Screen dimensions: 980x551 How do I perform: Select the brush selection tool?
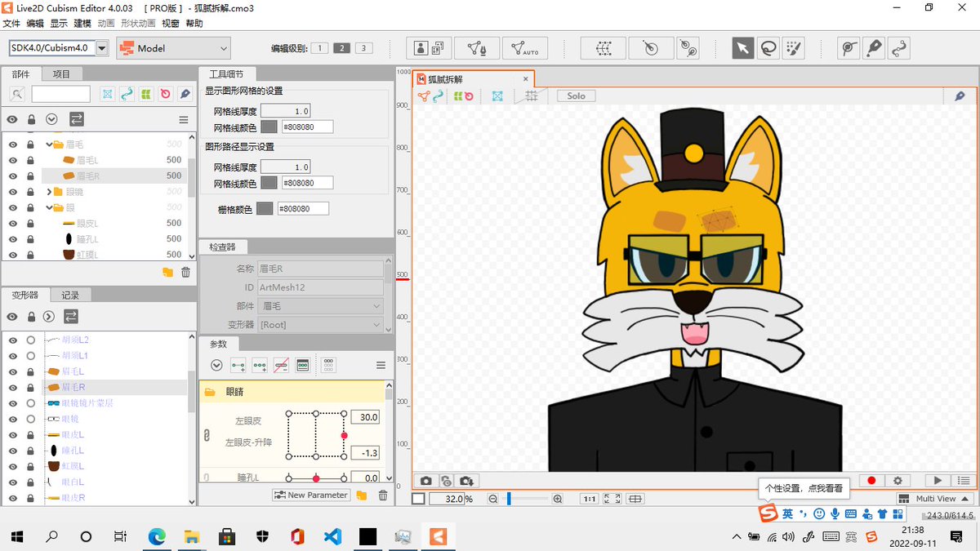[794, 48]
